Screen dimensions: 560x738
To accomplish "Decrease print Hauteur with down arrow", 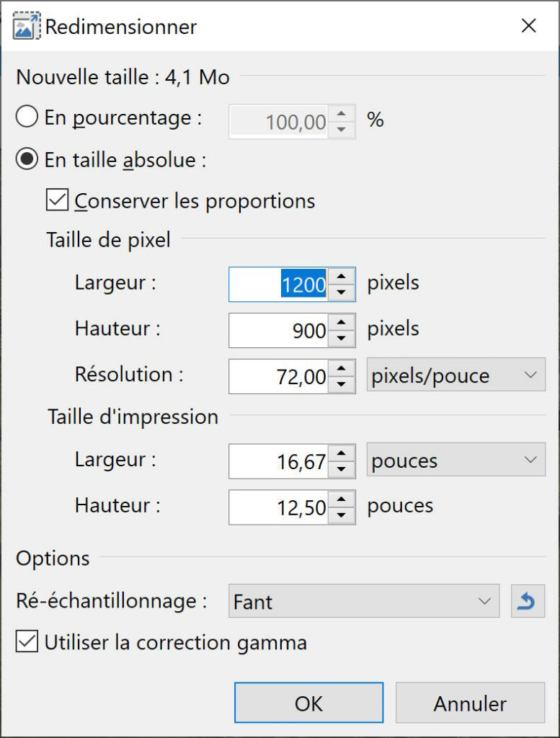I will [342, 515].
